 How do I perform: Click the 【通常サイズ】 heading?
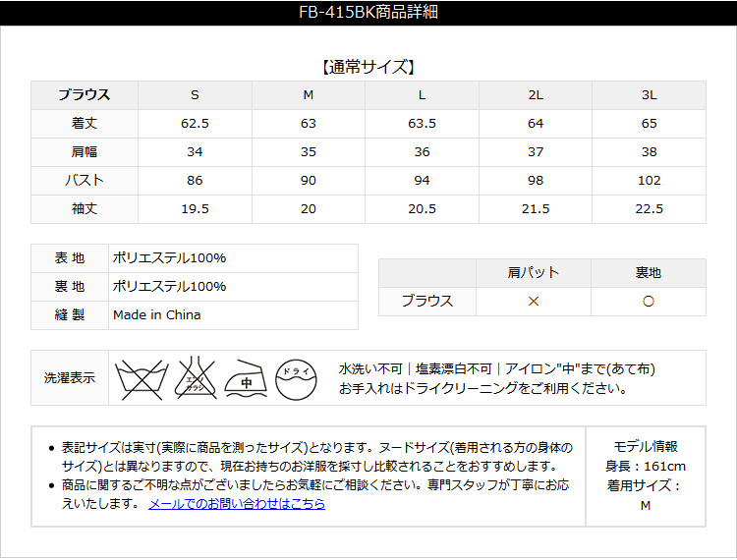368,68
